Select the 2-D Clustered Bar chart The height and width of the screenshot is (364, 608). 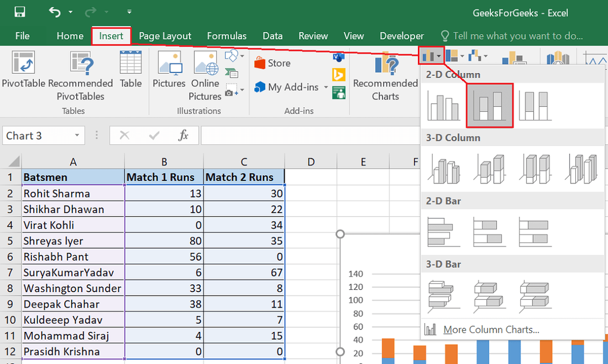coord(444,232)
